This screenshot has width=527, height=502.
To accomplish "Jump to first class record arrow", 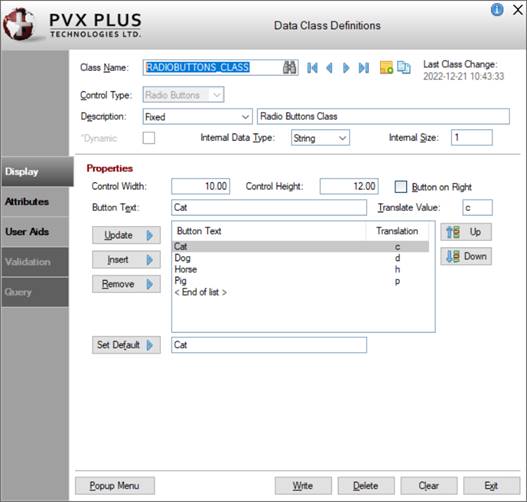I will (312, 68).
